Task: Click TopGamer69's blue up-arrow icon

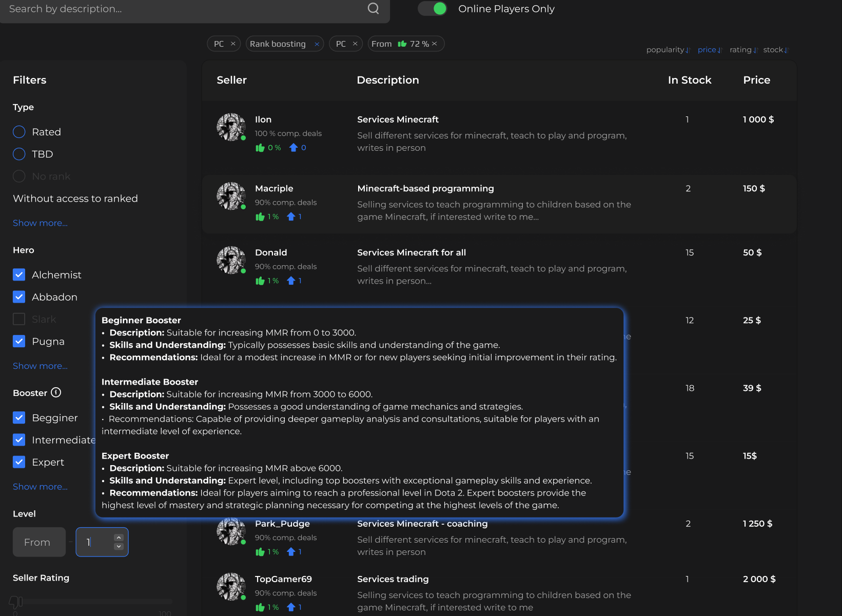Action: (x=291, y=607)
